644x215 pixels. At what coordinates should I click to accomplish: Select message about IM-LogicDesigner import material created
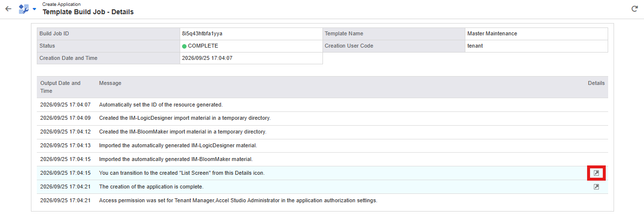click(x=185, y=118)
